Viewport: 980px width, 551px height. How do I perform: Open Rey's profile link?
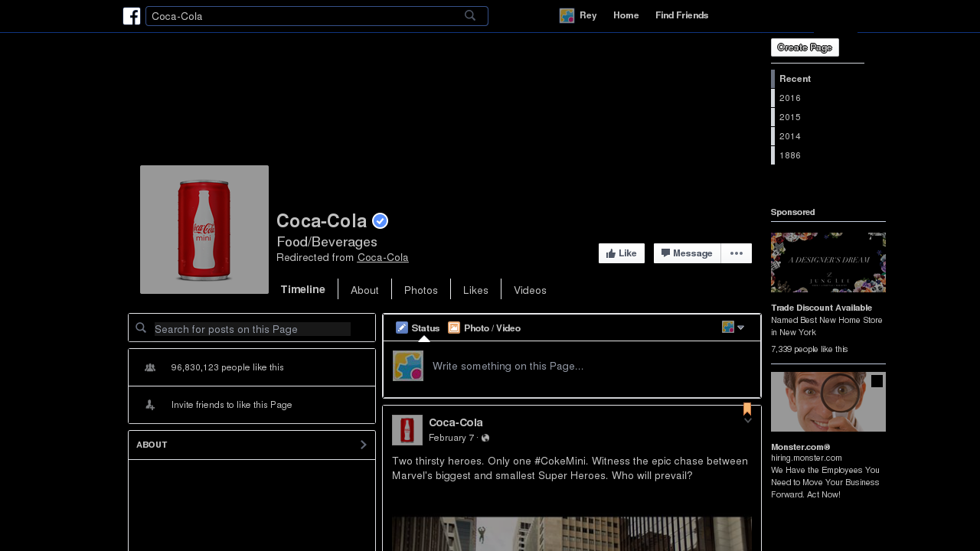588,15
